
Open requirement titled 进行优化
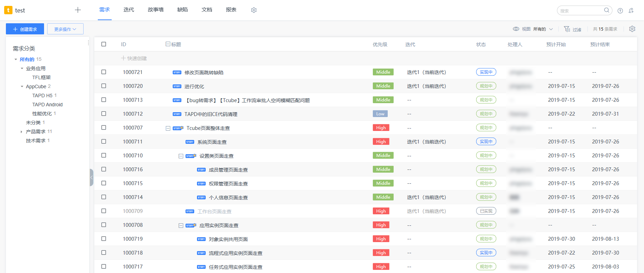click(194, 86)
